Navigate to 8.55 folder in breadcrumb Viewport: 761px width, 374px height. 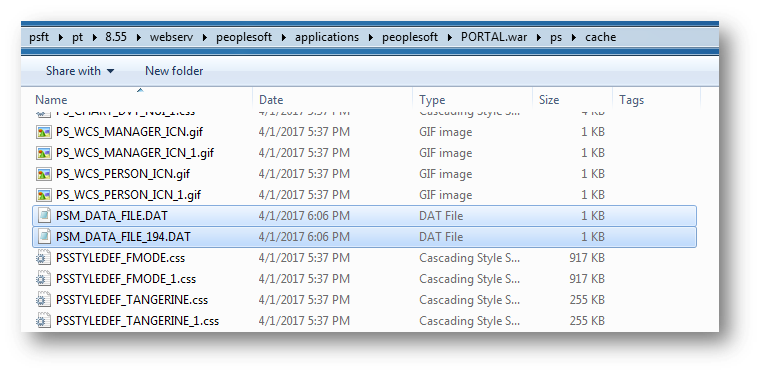pos(116,37)
